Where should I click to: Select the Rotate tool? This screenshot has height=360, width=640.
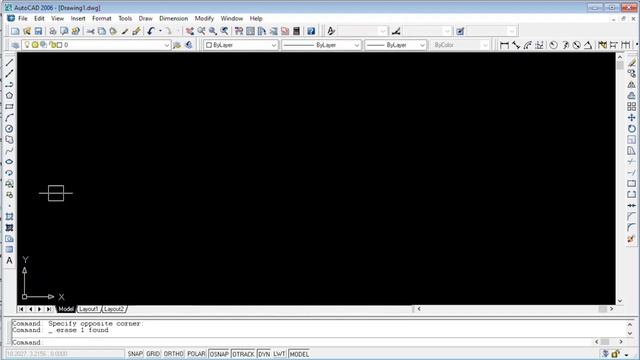pyautogui.click(x=631, y=129)
